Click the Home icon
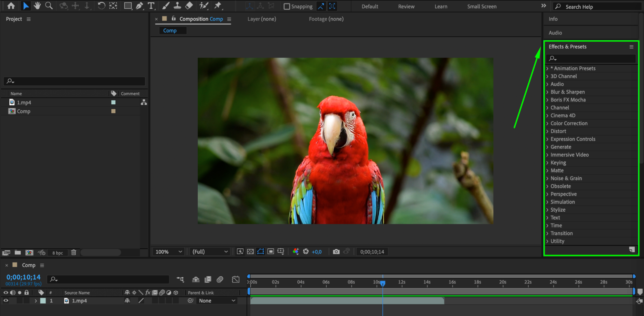Viewport: 644px width, 316px height. pyautogui.click(x=11, y=6)
